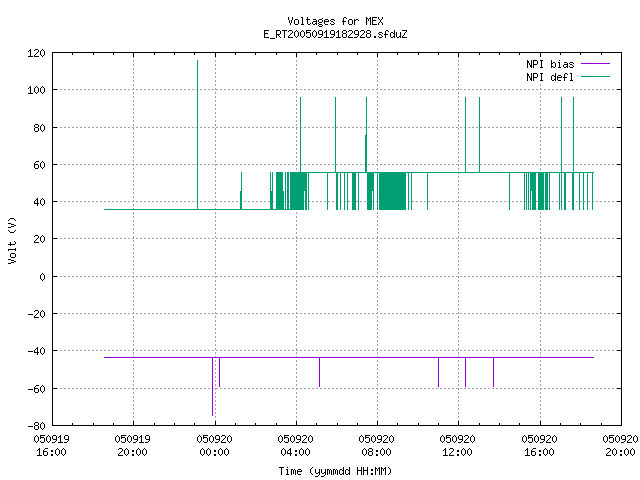Click the y-axis value 80

(39, 128)
